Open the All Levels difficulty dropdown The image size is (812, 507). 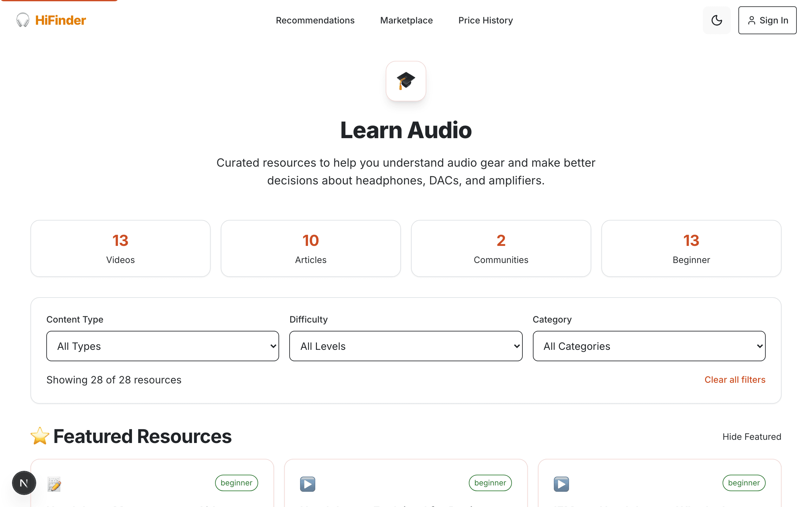405,346
